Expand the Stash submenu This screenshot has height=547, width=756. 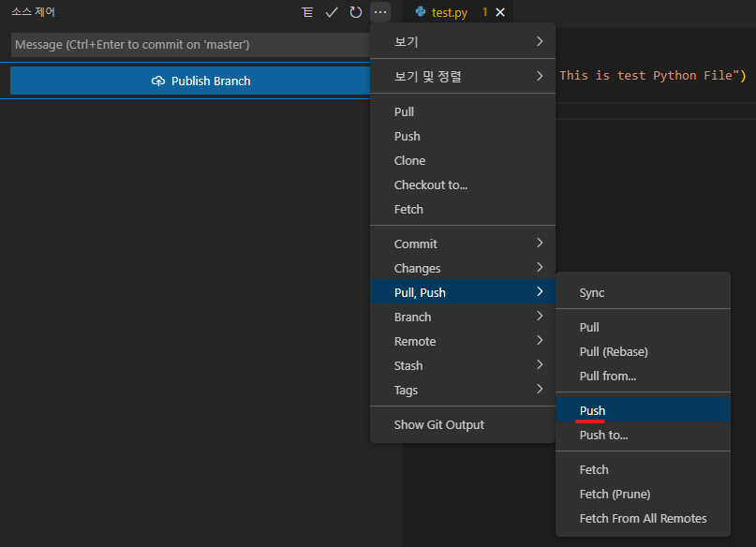(x=463, y=365)
